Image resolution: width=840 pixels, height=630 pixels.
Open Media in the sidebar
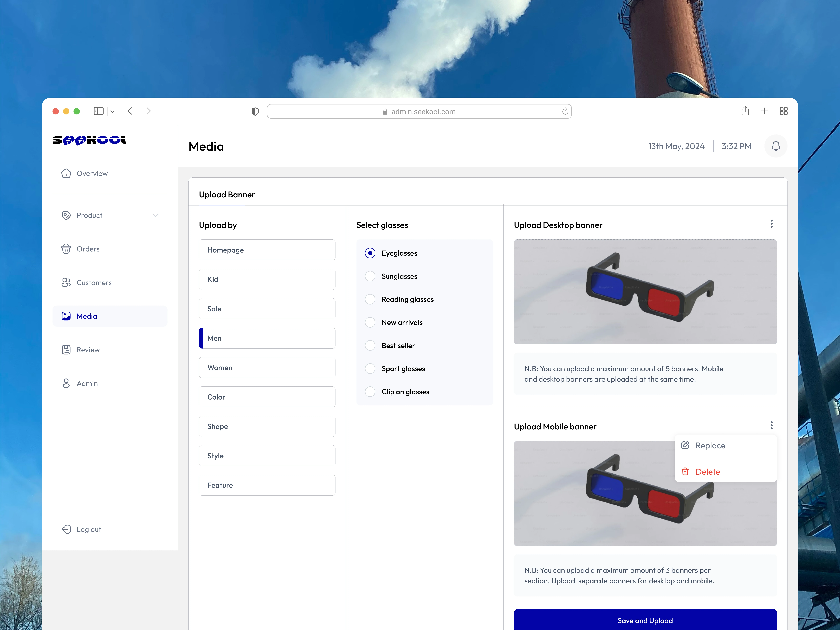(110, 316)
